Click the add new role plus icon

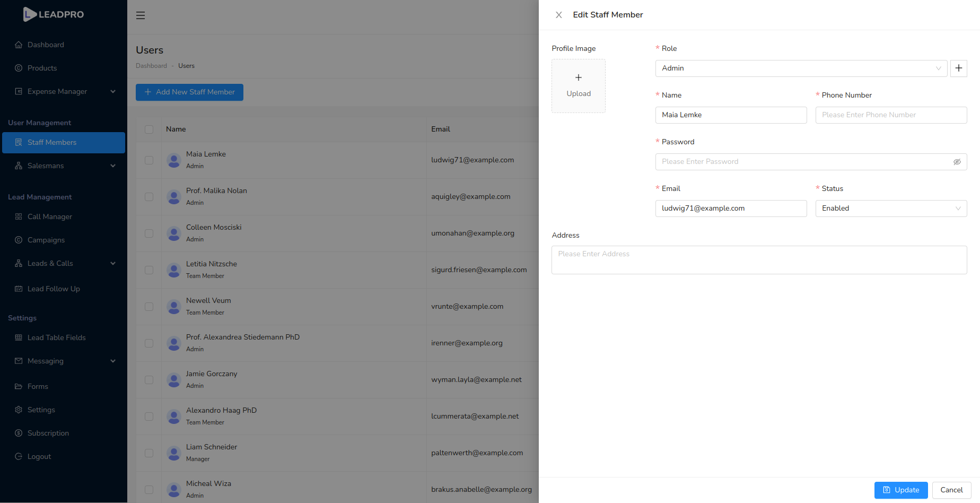point(959,68)
